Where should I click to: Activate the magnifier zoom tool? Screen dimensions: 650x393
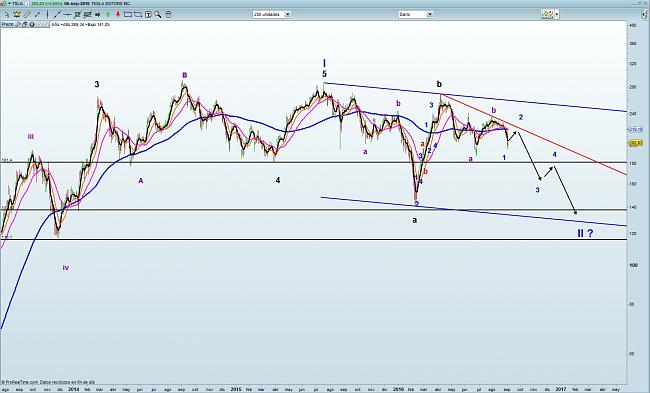[x=158, y=15]
